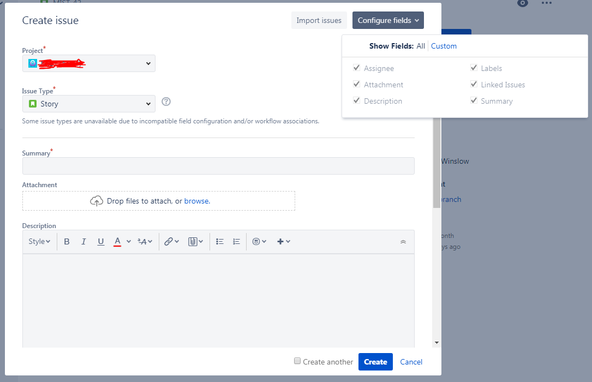Toggle the Configure fields dropdown button
Image resolution: width=592 pixels, height=382 pixels.
pyautogui.click(x=388, y=20)
